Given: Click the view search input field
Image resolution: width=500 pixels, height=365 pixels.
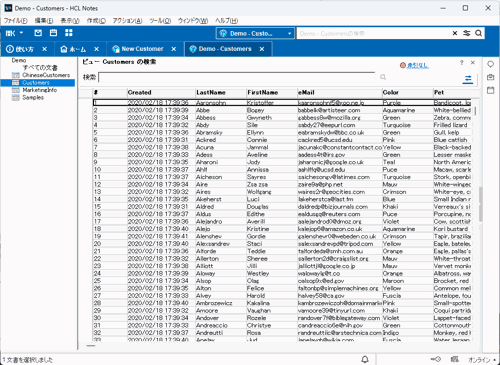Looking at the screenshot, I should [x=237, y=77].
